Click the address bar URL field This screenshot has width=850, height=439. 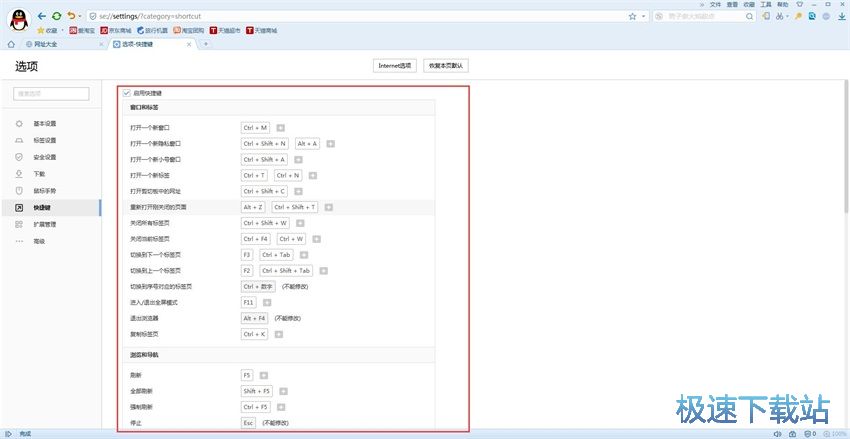358,17
